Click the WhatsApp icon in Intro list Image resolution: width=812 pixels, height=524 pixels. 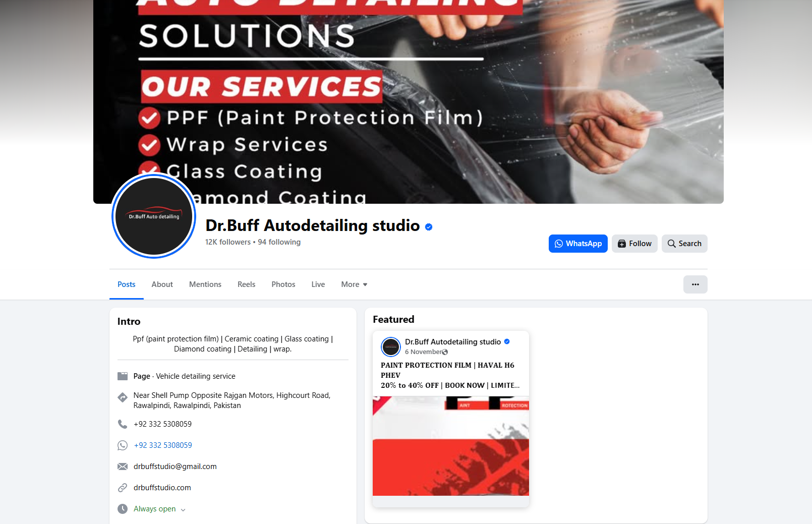tap(123, 445)
